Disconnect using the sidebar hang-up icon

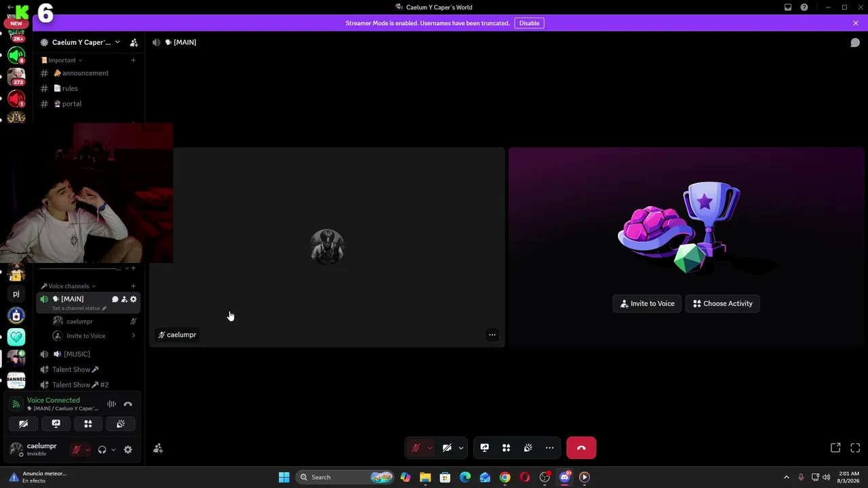(x=127, y=404)
